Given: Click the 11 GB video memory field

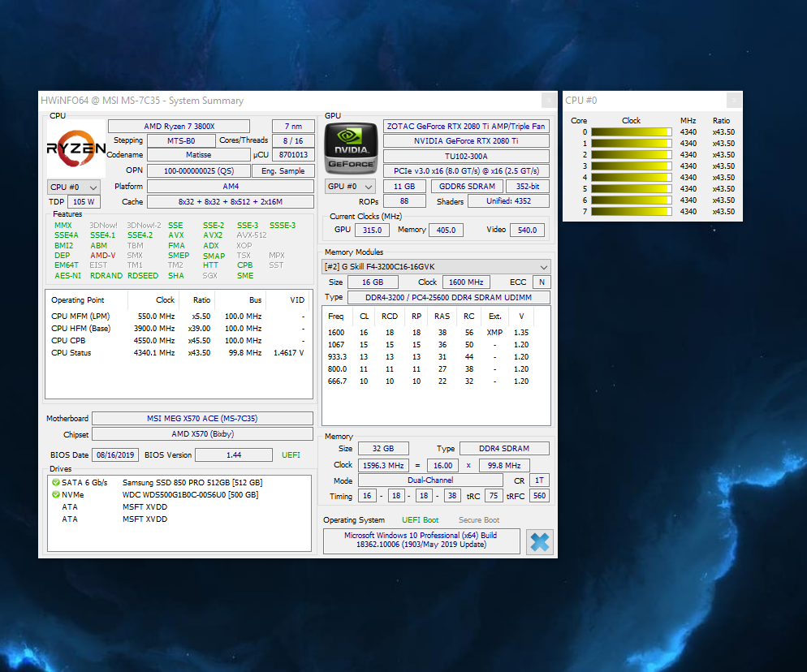Looking at the screenshot, I should click(404, 187).
